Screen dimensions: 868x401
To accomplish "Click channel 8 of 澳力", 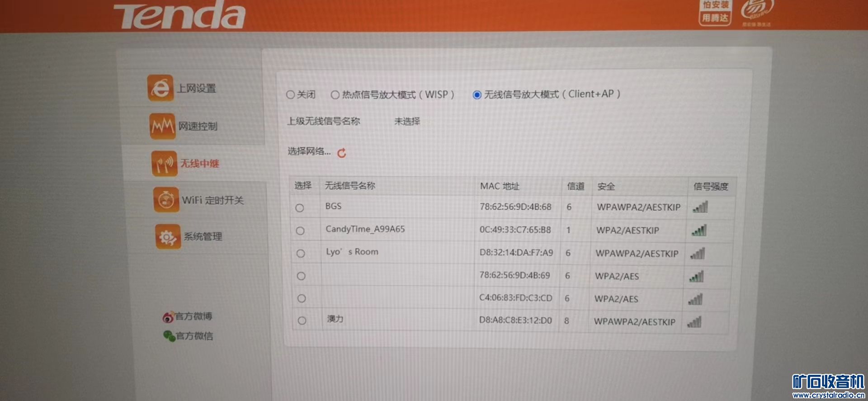I will click(566, 321).
